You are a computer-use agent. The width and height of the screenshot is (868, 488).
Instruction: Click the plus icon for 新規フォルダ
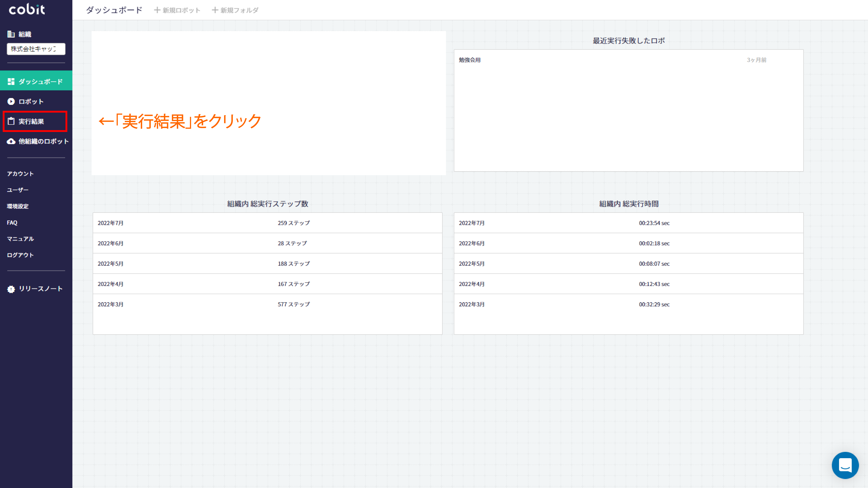click(x=215, y=10)
